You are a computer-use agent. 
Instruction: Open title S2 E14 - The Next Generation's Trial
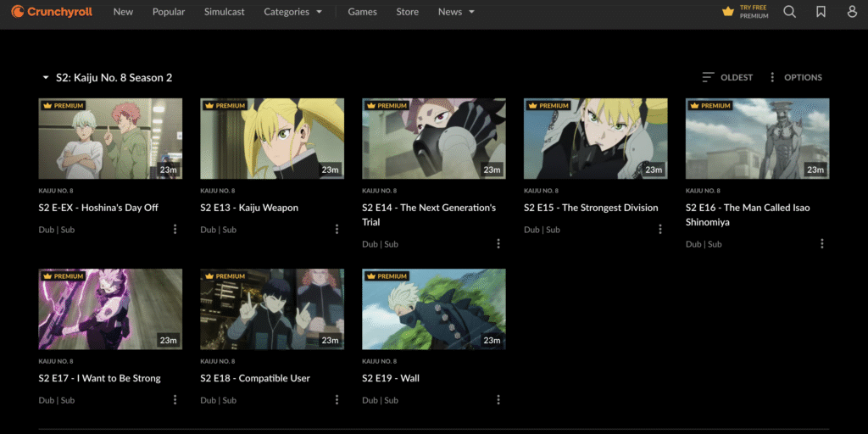click(x=429, y=214)
